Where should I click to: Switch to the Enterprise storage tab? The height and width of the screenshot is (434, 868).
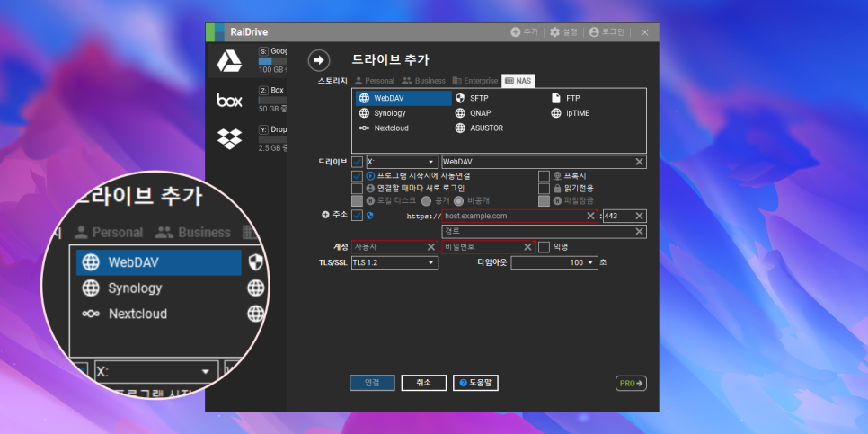tap(475, 81)
